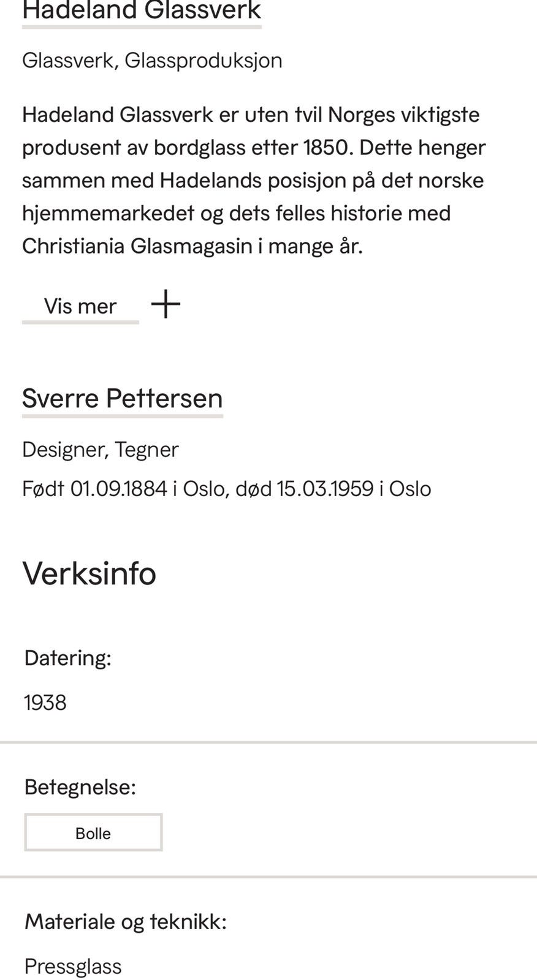Viewport: 537px width, 980px height.
Task: Click the Betegnelse label
Action: pyautogui.click(x=80, y=787)
